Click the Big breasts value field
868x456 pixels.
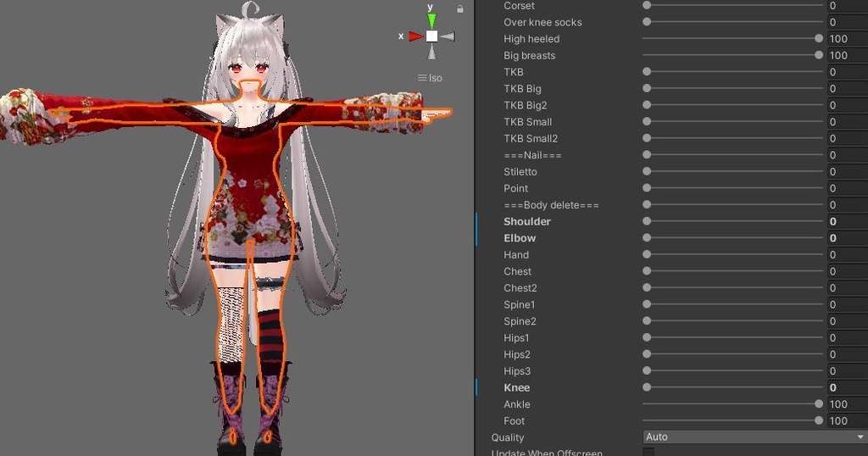click(848, 55)
